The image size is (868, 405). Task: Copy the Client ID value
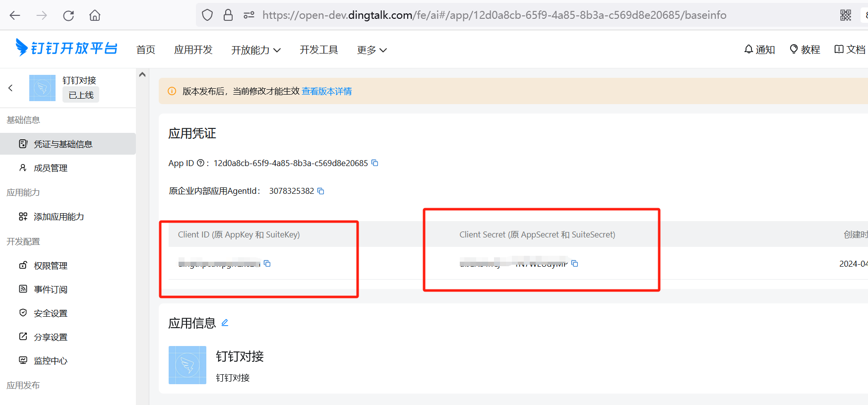267,263
